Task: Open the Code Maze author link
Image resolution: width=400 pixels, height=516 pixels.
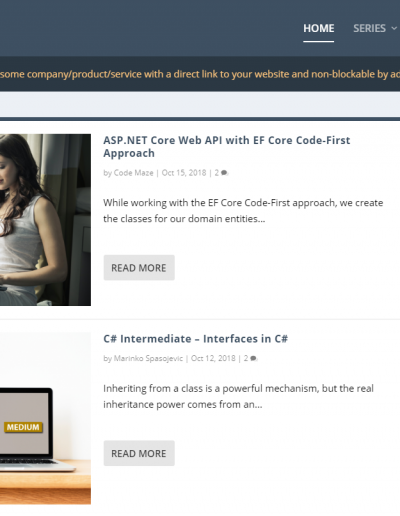Action: click(x=133, y=173)
